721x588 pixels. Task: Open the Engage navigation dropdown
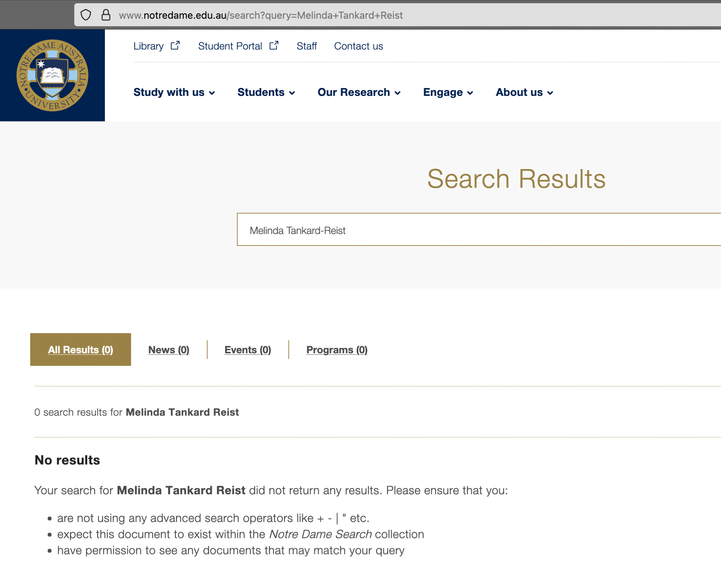448,92
